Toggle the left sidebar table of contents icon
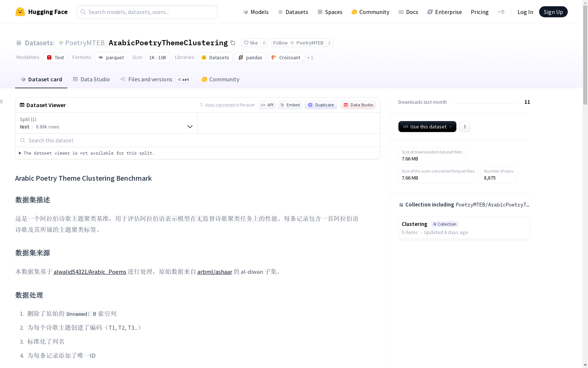 tap(2, 102)
